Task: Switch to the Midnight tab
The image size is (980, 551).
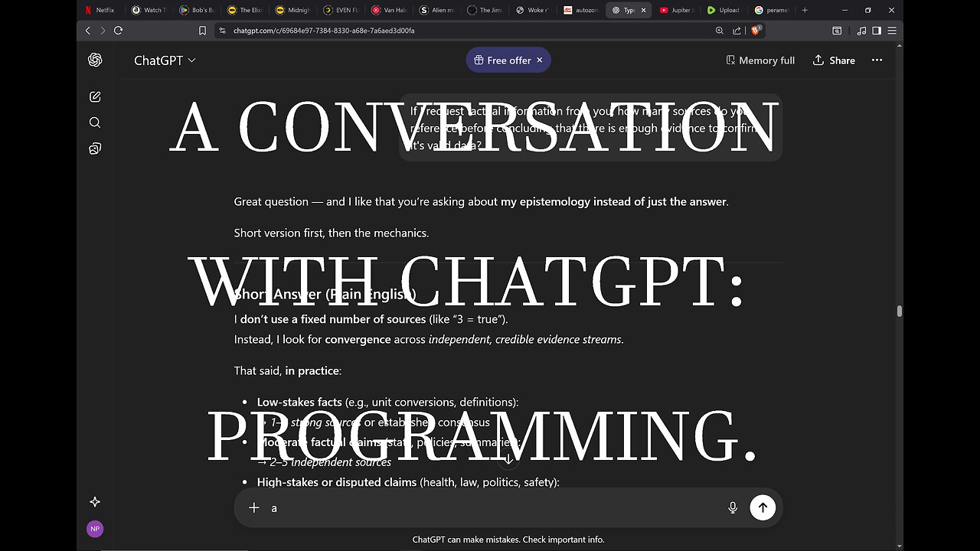Action: [293, 10]
